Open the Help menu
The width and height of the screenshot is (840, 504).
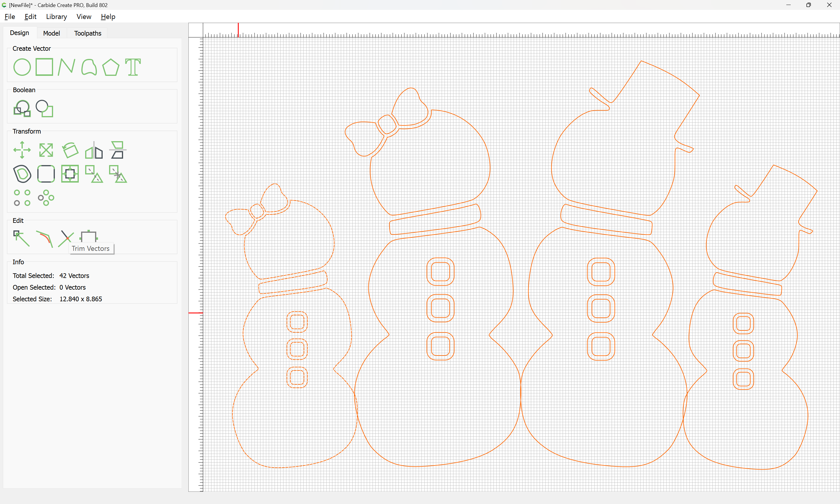[x=108, y=17]
